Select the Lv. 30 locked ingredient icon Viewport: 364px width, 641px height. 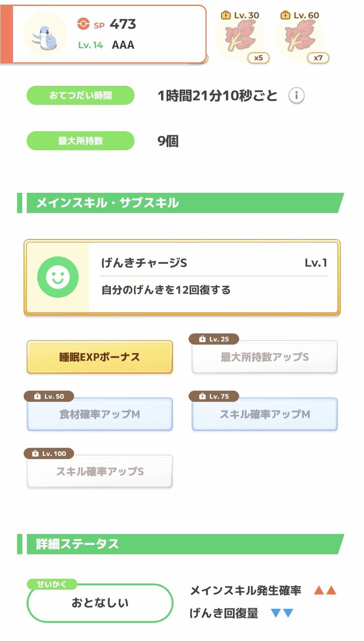[240, 37]
